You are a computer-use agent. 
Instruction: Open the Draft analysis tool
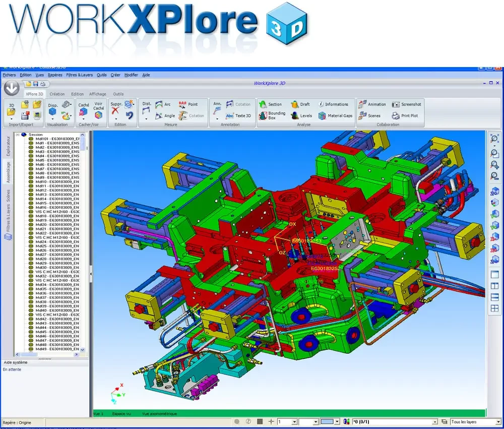pyautogui.click(x=300, y=104)
